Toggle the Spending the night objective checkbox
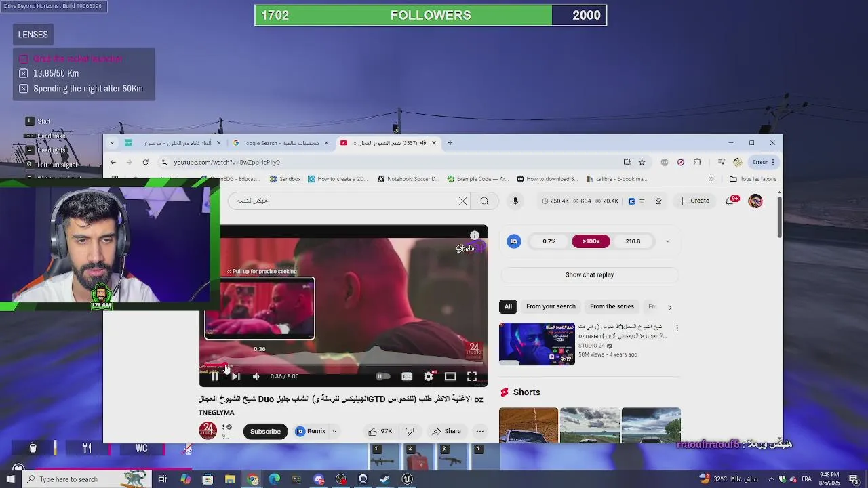Screen dimensions: 868x488 (24, 89)
